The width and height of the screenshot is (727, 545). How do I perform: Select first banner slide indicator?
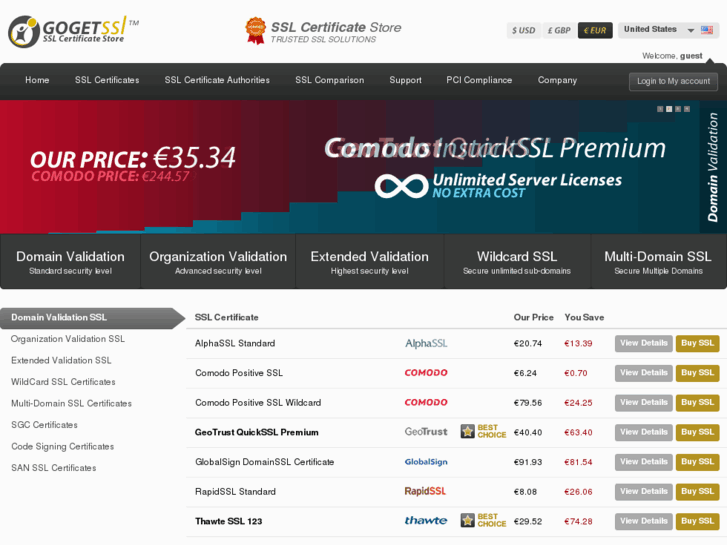pos(660,109)
